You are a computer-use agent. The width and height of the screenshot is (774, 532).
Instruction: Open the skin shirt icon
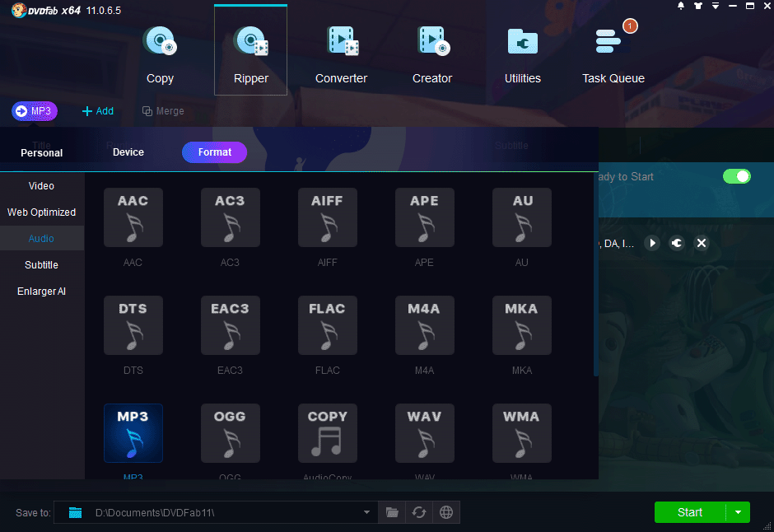tap(698, 6)
